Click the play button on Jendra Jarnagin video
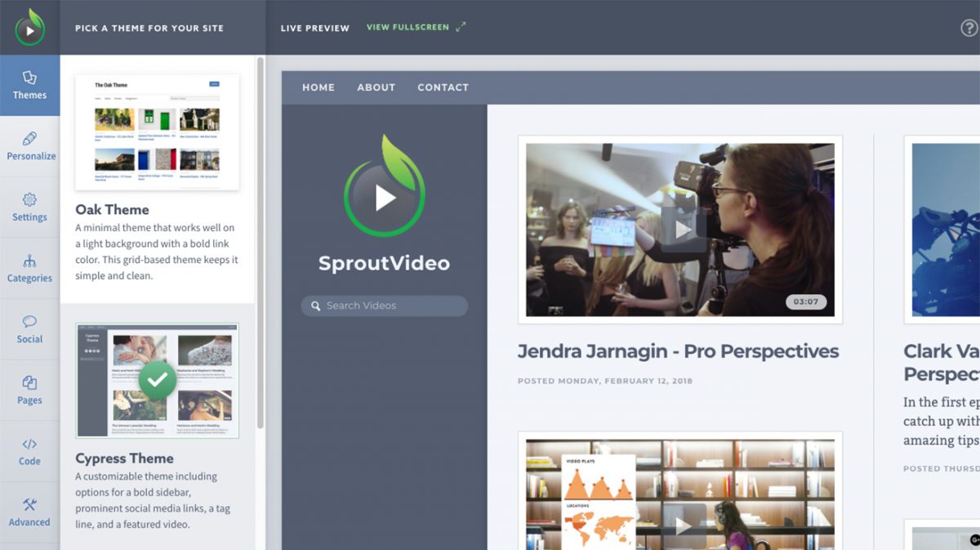This screenshot has height=550, width=980. point(680,227)
